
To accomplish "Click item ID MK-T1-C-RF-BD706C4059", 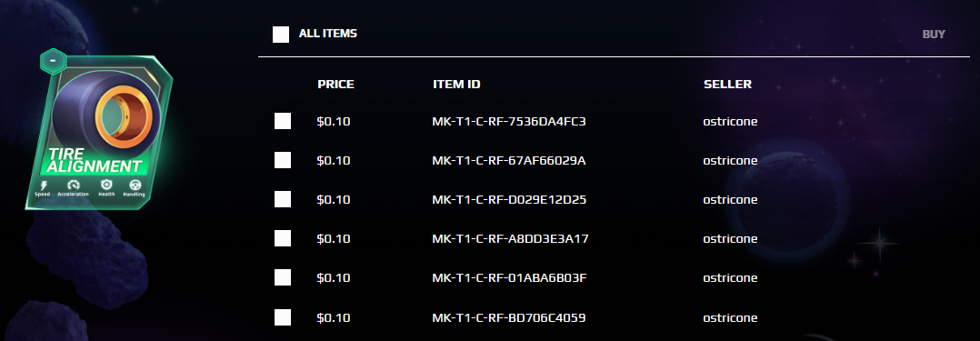I will coord(509,318).
